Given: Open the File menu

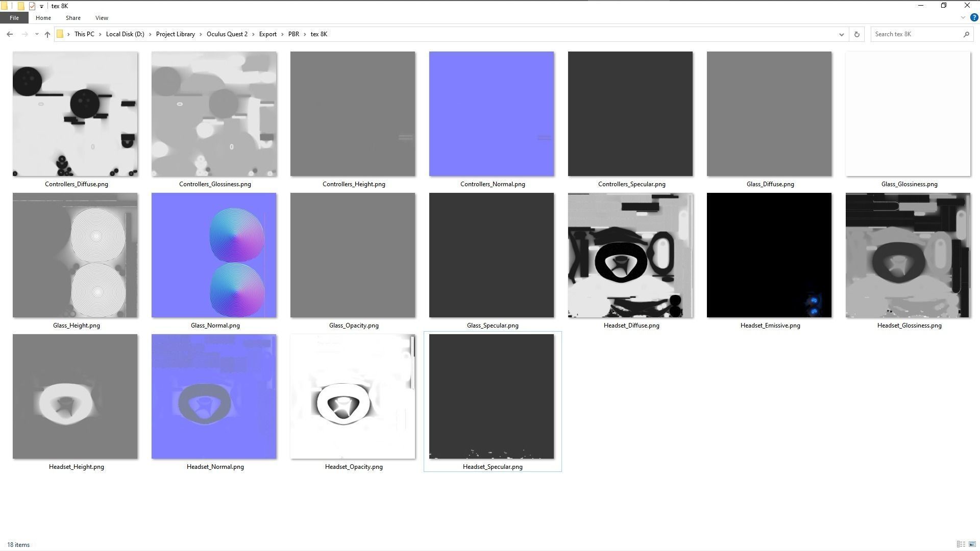Looking at the screenshot, I should tap(14, 18).
